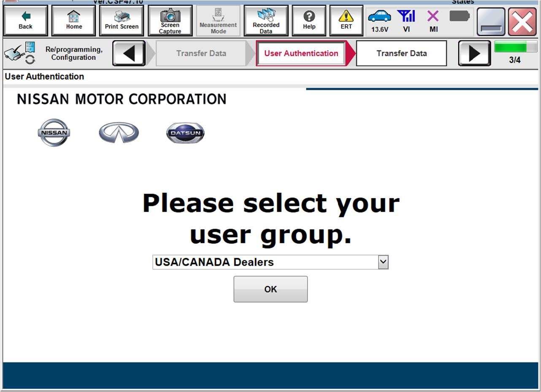This screenshot has height=392, width=541.
Task: Click the USA/CANADA Dealers selection field
Action: click(x=270, y=262)
